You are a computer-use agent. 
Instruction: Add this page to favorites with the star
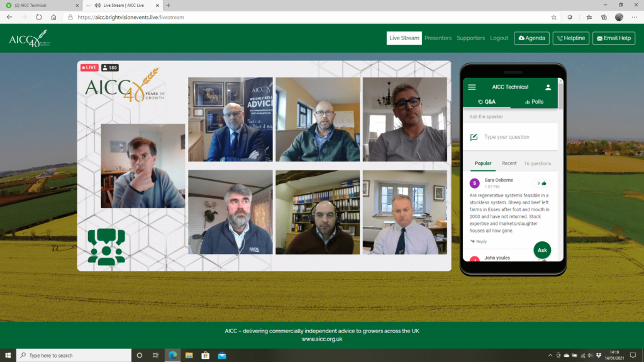[x=553, y=17]
